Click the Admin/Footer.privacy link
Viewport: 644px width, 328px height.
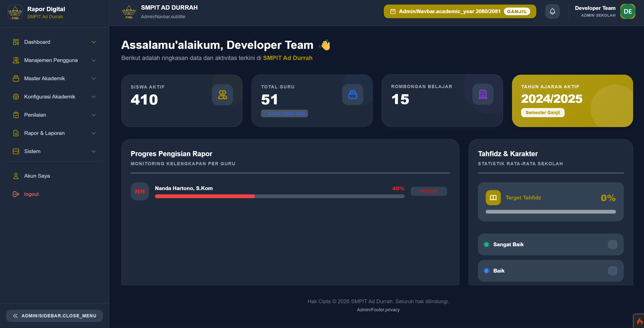pyautogui.click(x=378, y=310)
